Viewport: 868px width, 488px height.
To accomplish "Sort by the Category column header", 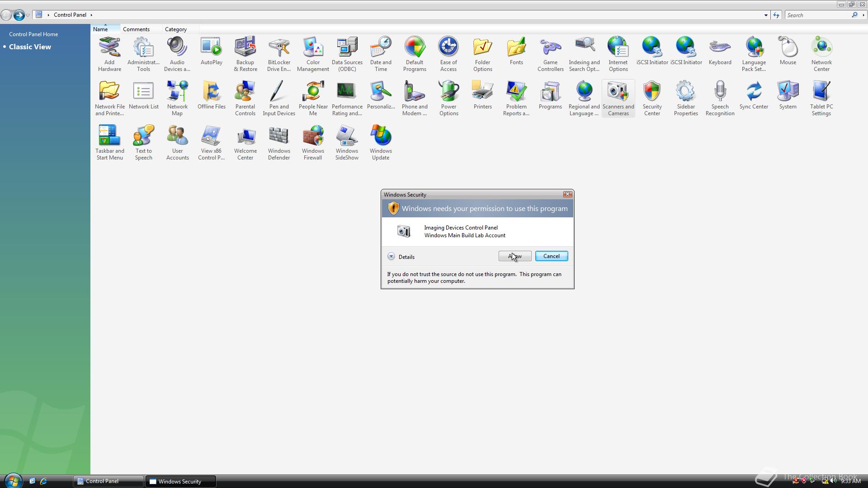I will (x=176, y=29).
